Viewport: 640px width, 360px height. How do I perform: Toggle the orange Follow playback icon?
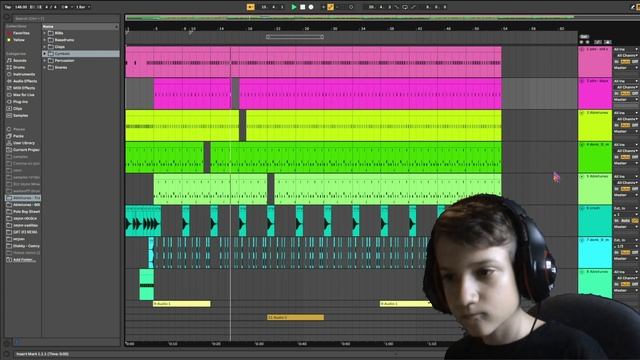pyautogui.click(x=251, y=7)
